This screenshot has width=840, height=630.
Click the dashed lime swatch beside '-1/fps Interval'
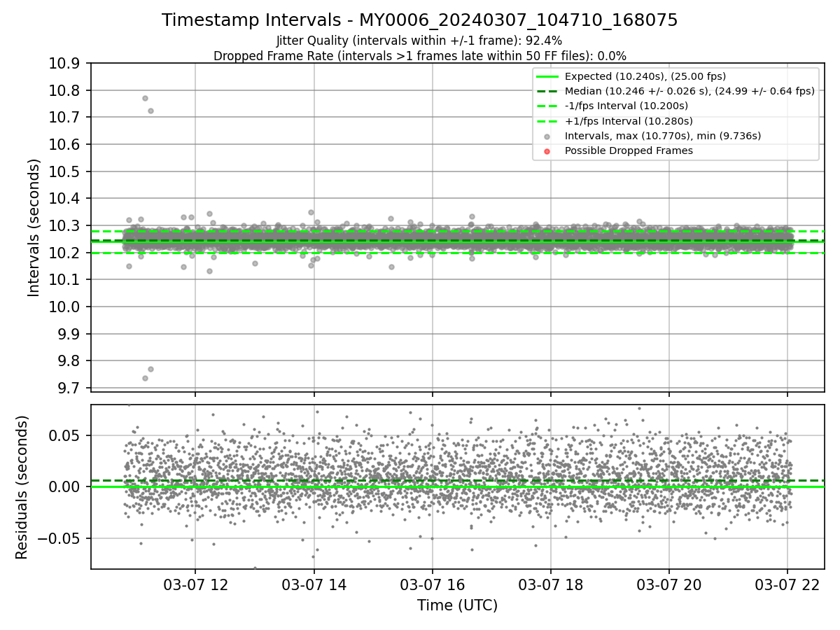547,106
